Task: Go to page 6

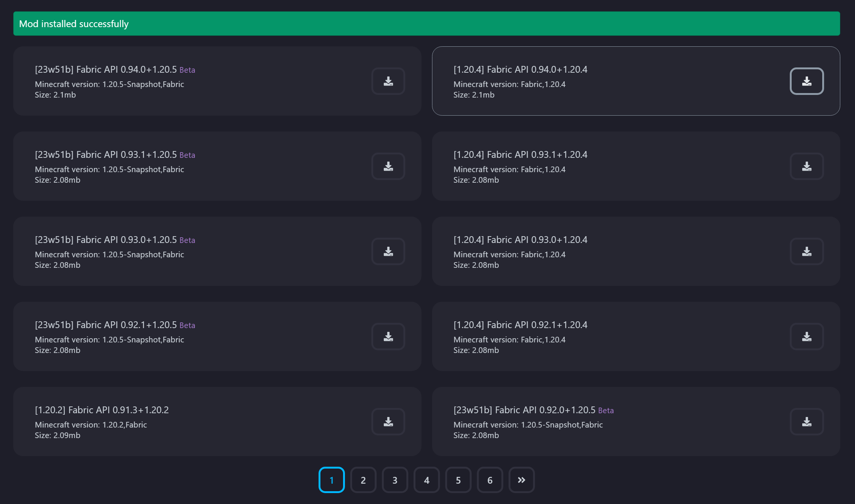Action: coord(490,480)
